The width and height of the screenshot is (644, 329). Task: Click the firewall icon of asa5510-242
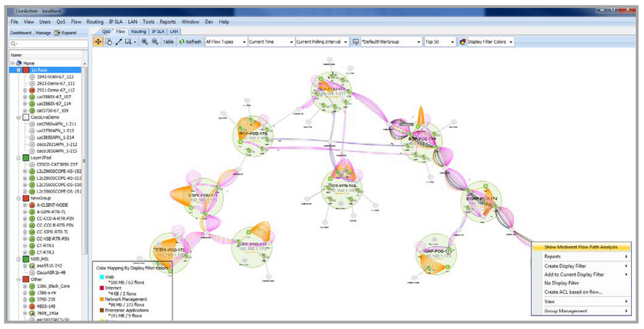click(x=32, y=266)
